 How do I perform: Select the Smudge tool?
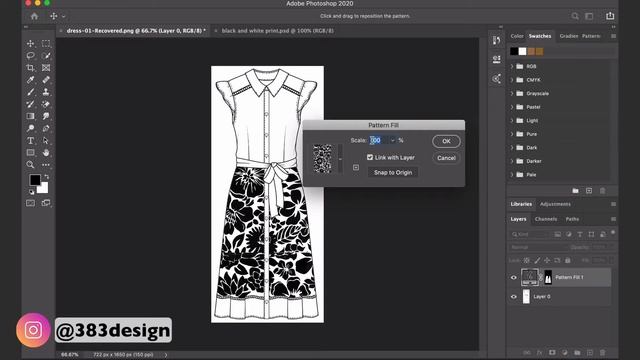click(46, 116)
